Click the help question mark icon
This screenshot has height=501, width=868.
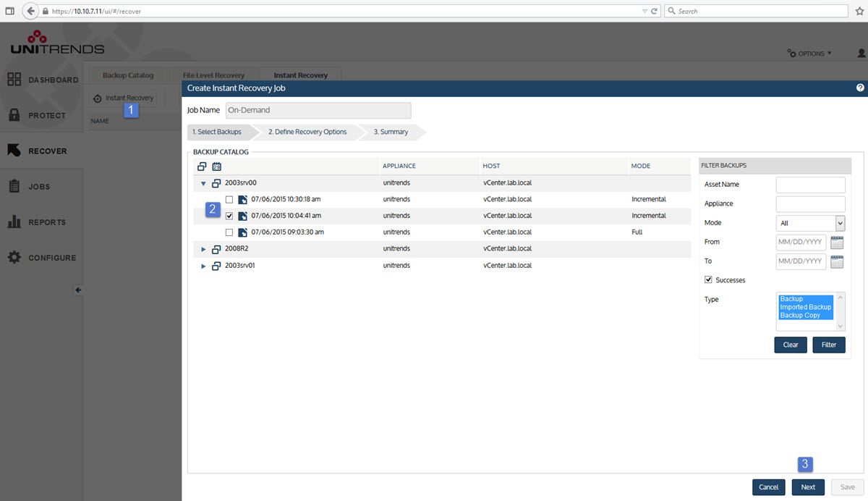point(860,88)
